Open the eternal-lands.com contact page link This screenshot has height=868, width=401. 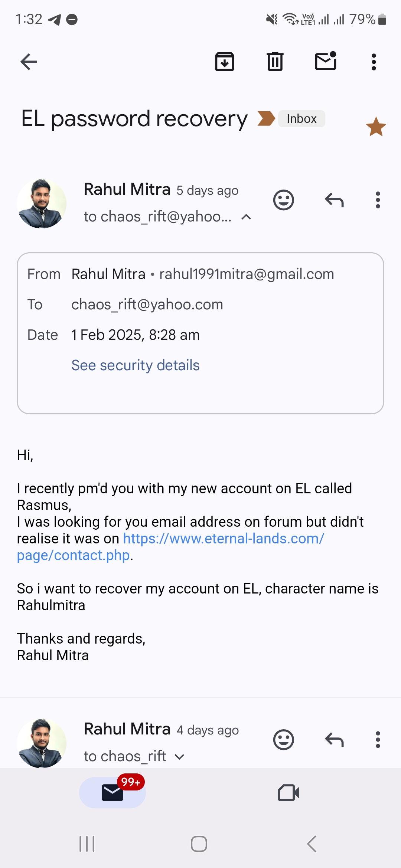click(171, 547)
